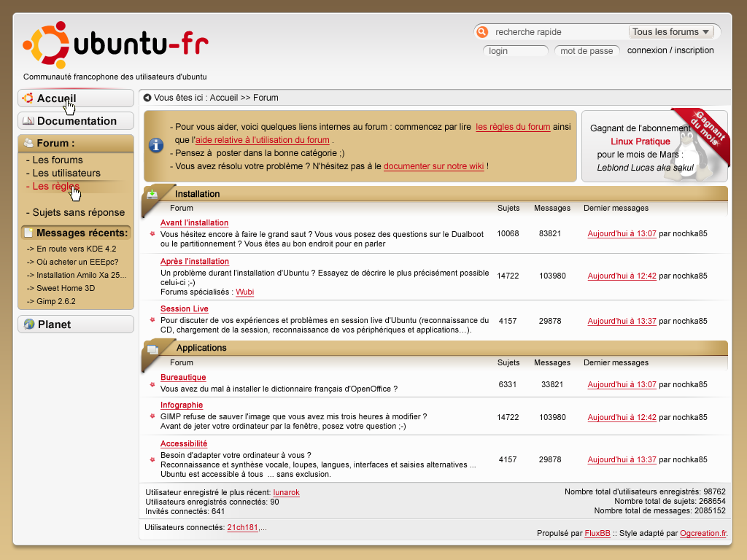Image resolution: width=747 pixels, height=560 pixels.
Task: Follow the les règles du forum link
Action: point(513,127)
